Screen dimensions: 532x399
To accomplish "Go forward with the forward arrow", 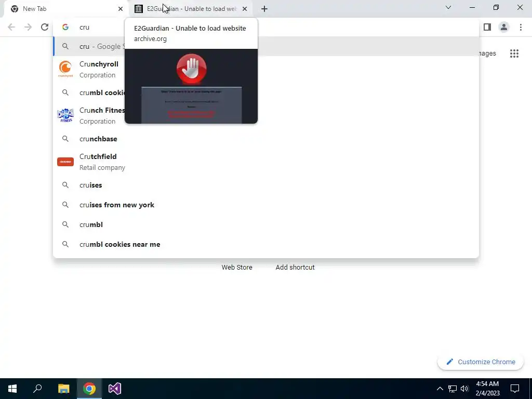I will pyautogui.click(x=28, y=27).
